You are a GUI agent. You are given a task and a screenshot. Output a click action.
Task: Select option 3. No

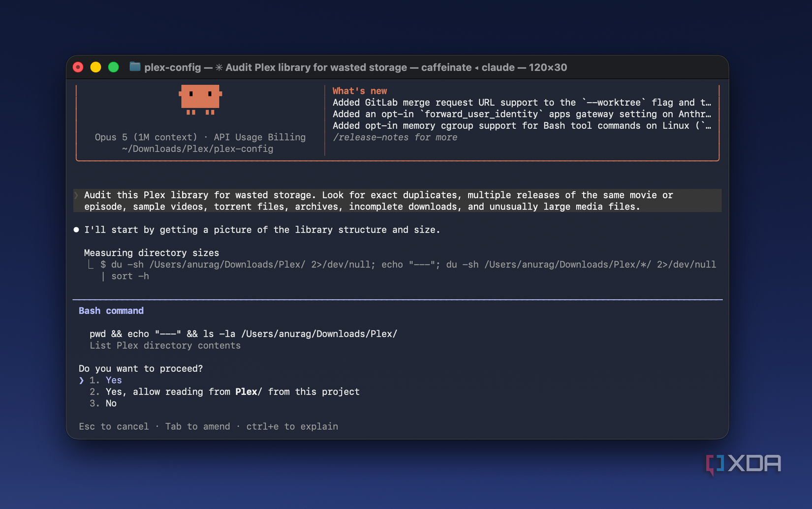(x=103, y=403)
